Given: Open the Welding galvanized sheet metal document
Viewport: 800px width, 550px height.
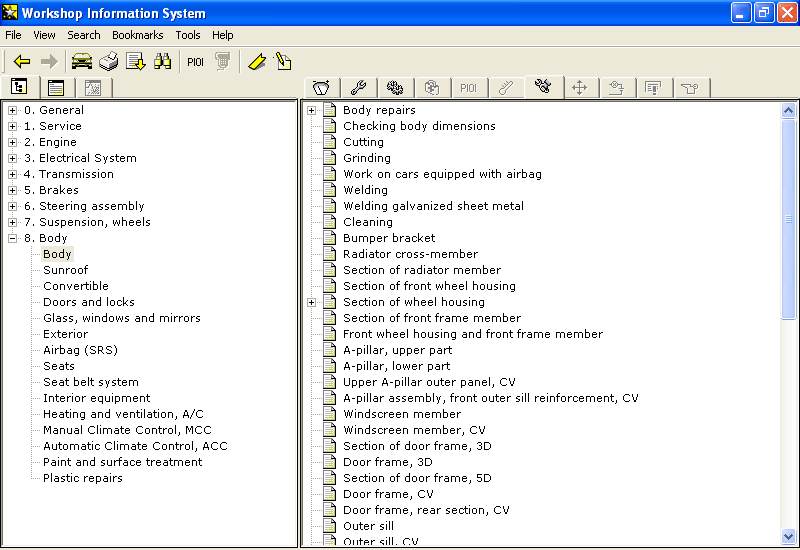Looking at the screenshot, I should 433,206.
